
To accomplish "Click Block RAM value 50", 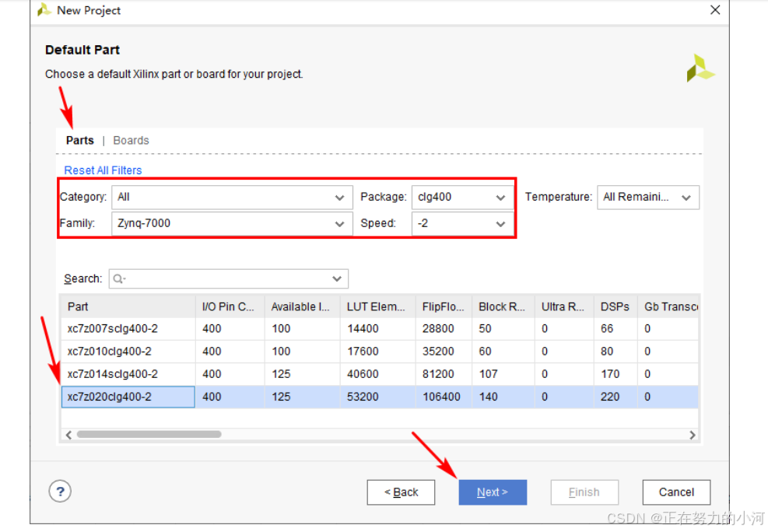I will coord(485,328).
